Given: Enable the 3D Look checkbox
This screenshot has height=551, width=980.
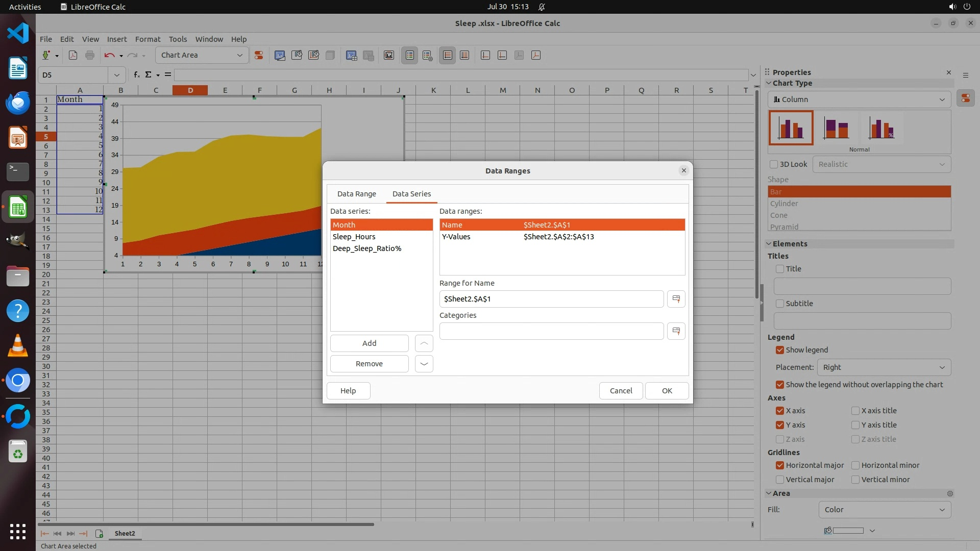Looking at the screenshot, I should (x=774, y=164).
